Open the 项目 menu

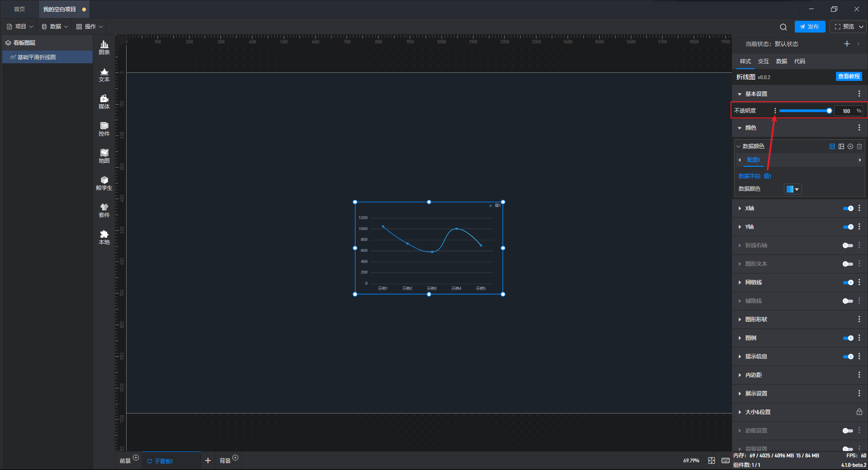click(x=20, y=27)
